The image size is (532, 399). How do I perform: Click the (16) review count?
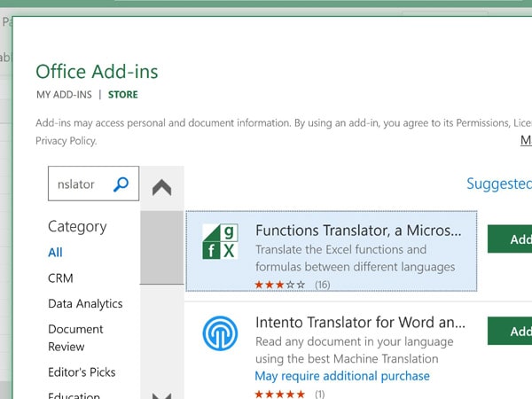coord(323,285)
